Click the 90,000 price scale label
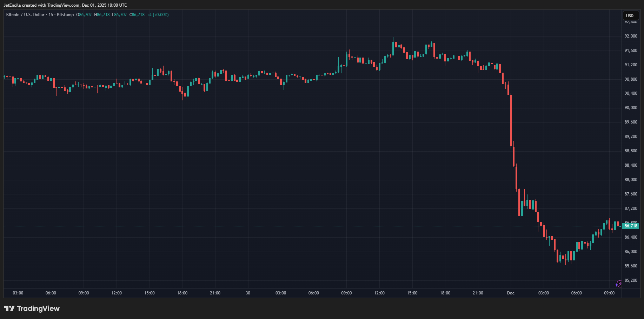The width and height of the screenshot is (644, 319). [631, 108]
